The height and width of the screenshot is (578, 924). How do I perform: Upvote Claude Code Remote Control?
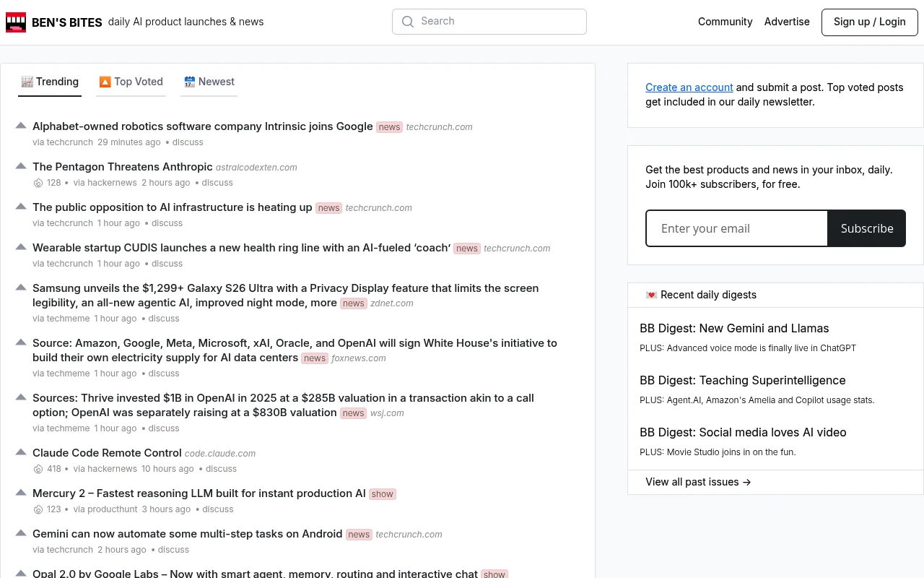tap(21, 452)
